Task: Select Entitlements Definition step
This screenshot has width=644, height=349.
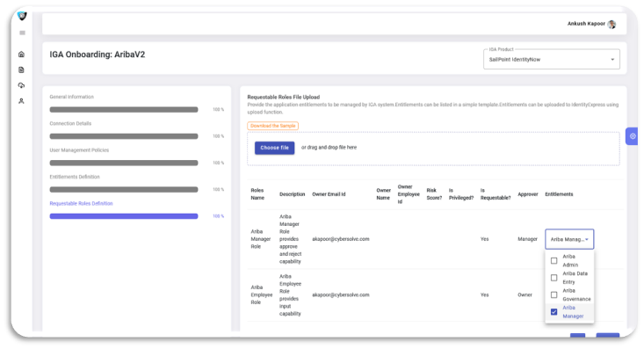Action: (x=75, y=178)
